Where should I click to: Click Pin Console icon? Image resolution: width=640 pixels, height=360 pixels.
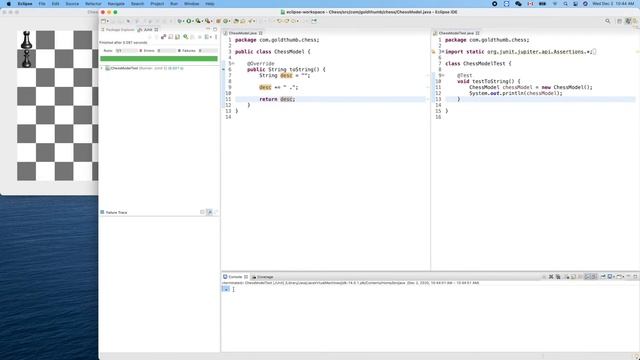(x=603, y=277)
